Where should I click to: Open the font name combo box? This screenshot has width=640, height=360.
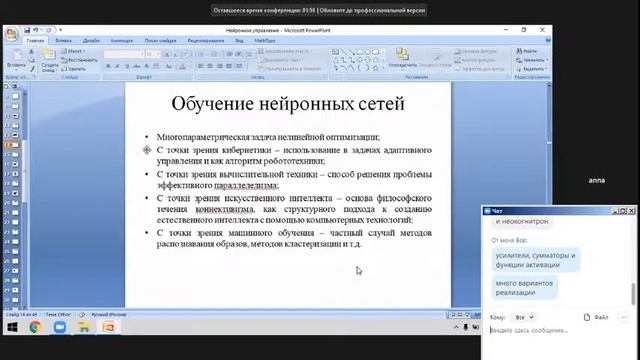(x=124, y=54)
